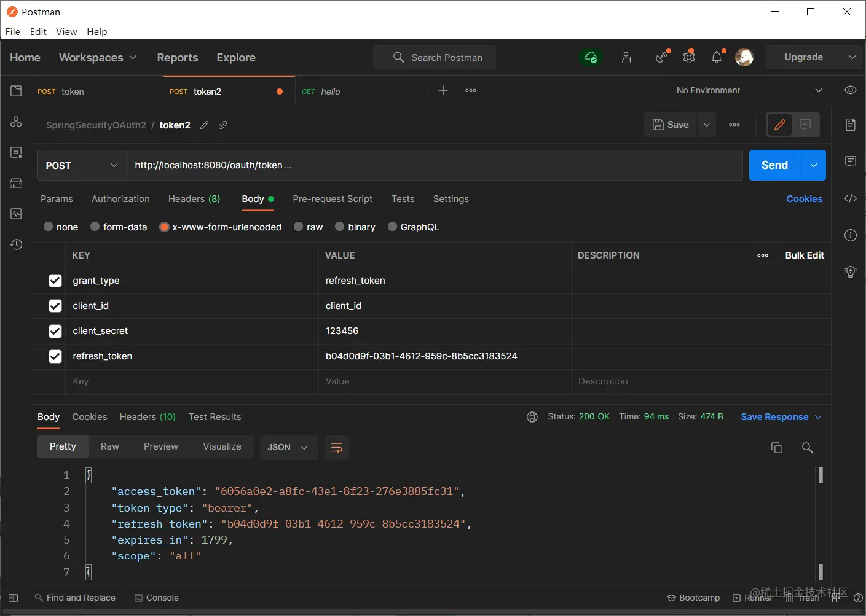Click the environment quick look eye icon
866x616 pixels.
850,90
